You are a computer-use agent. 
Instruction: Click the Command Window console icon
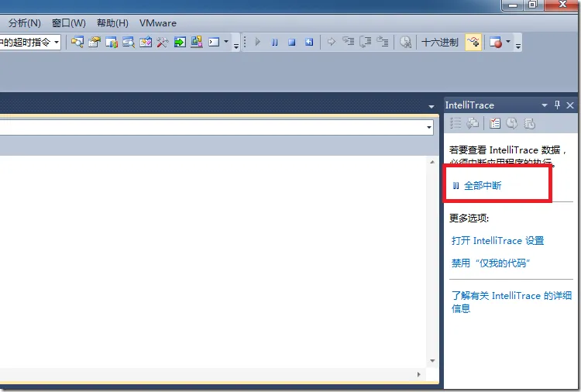(214, 43)
